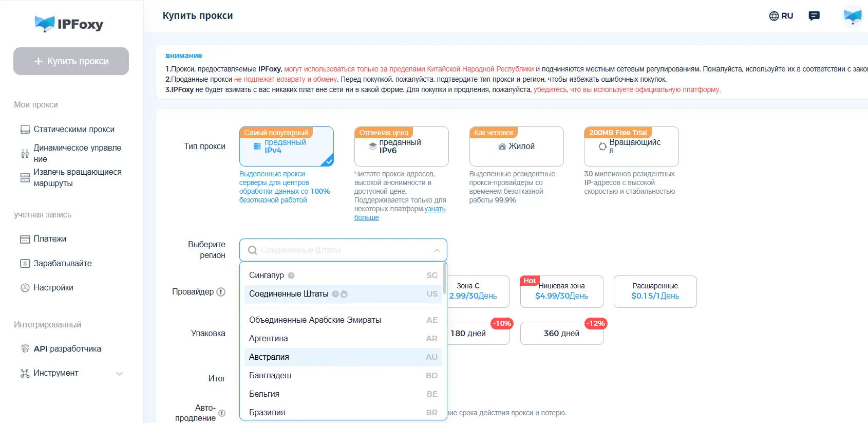Choose Бельгия from region list
The image size is (868, 423).
pos(343,394)
